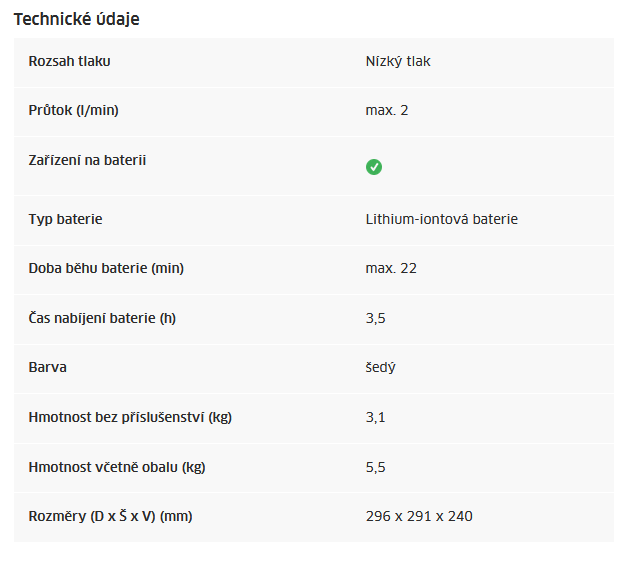Select the Lithium-iontová baterie value
This screenshot has width=626, height=566.
point(442,219)
